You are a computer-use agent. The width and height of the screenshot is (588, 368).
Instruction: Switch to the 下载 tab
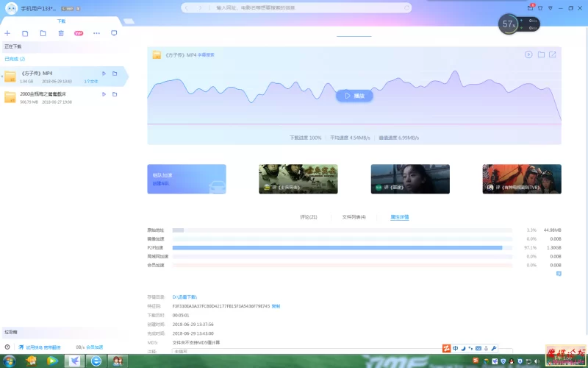(x=61, y=21)
